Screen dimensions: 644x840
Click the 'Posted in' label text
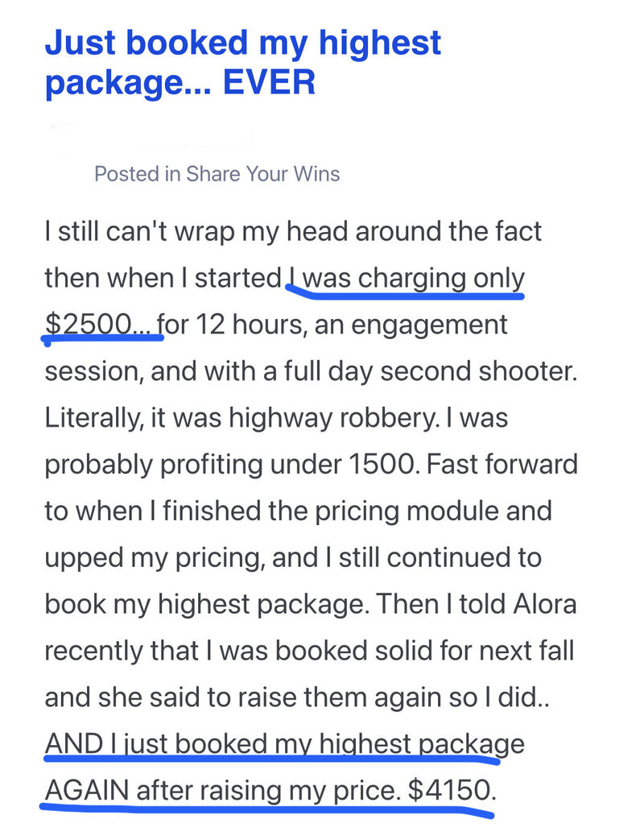(x=138, y=174)
